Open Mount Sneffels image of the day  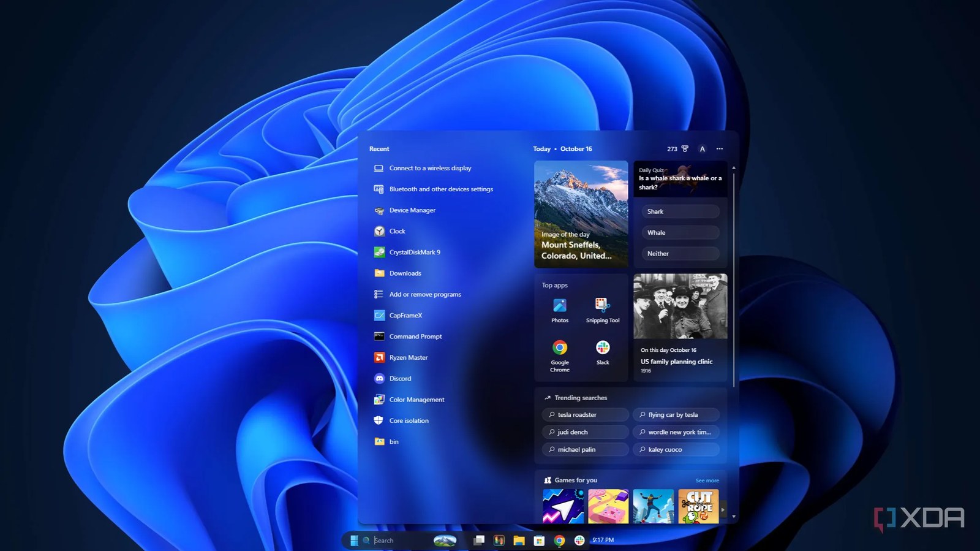[581, 215]
